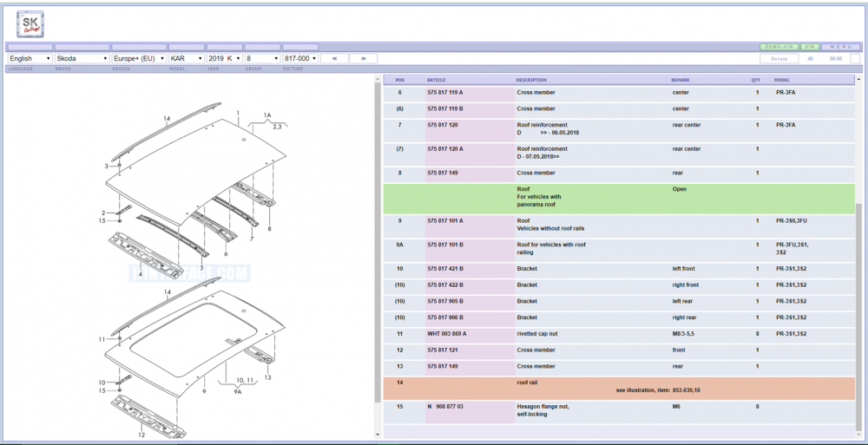Click article N 908 877 03
Image resolution: width=868 pixels, height=445 pixels.
445,406
